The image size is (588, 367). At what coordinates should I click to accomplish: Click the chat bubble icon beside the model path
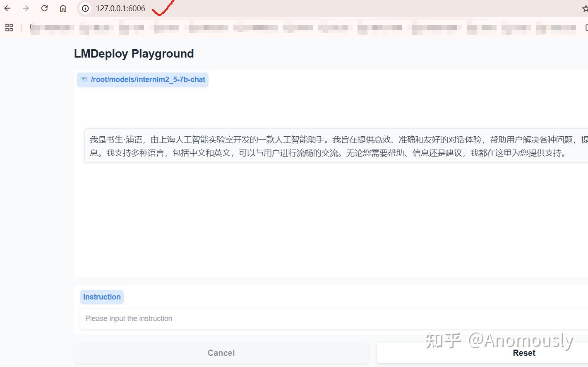(84, 80)
